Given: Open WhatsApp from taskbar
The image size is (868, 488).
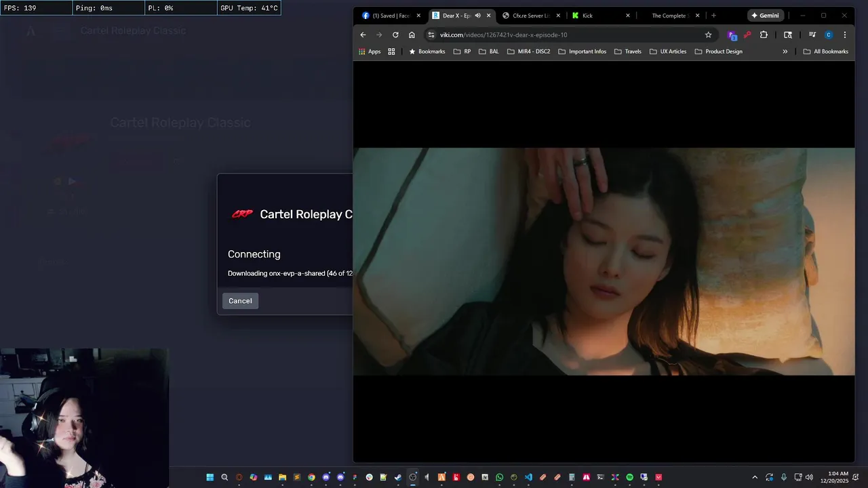Looking at the screenshot, I should (500, 477).
